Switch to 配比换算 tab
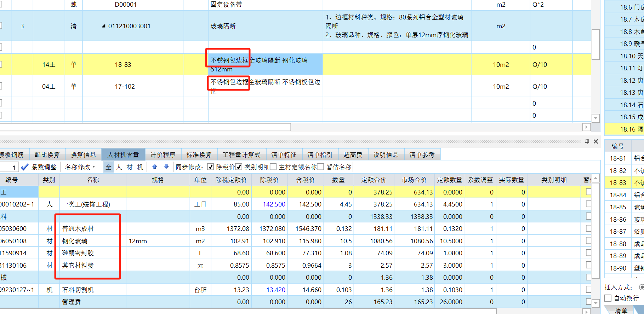The image size is (644, 314). [x=47, y=155]
